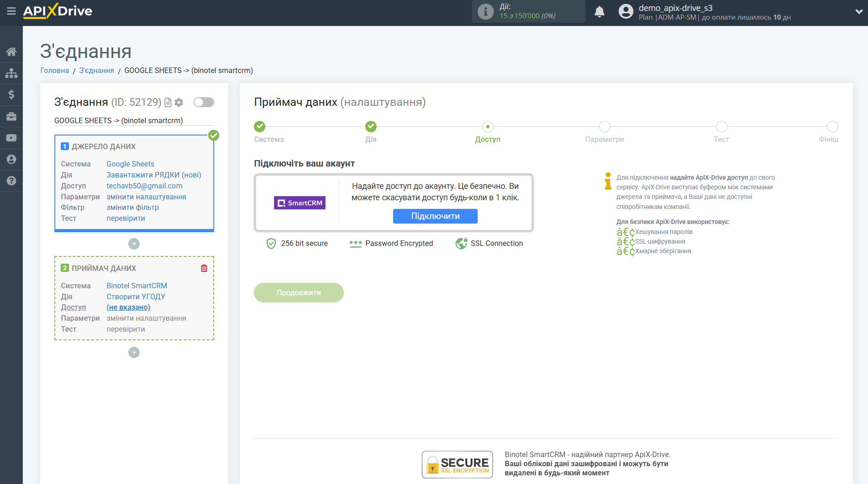Open the hamburger menu

11,11
